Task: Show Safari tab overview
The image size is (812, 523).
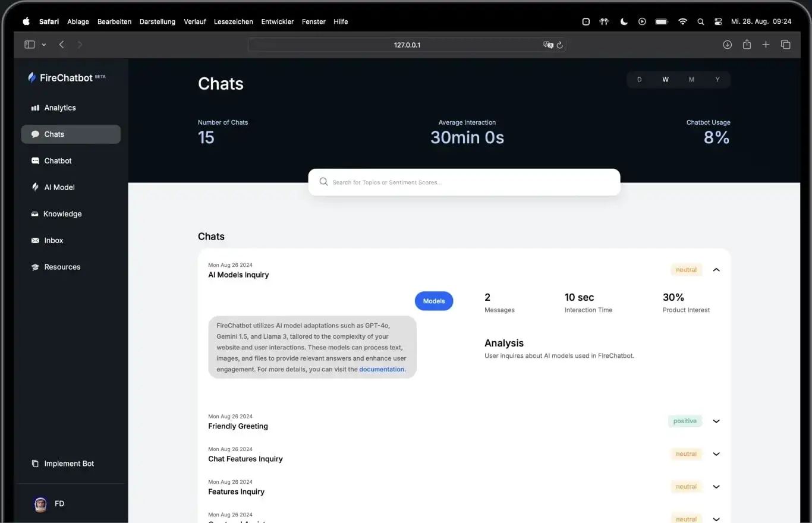Action: 785,45
